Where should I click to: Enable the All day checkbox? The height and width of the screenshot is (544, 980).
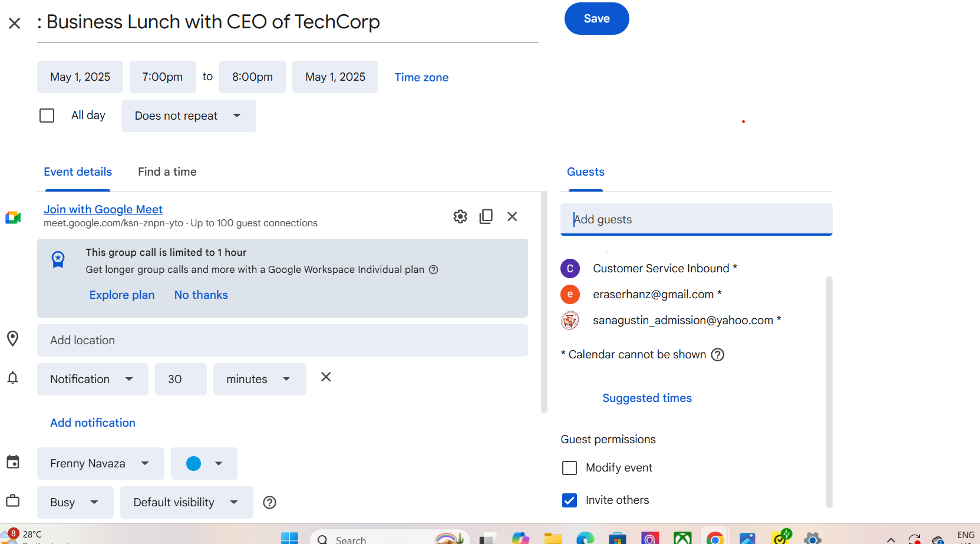point(47,116)
